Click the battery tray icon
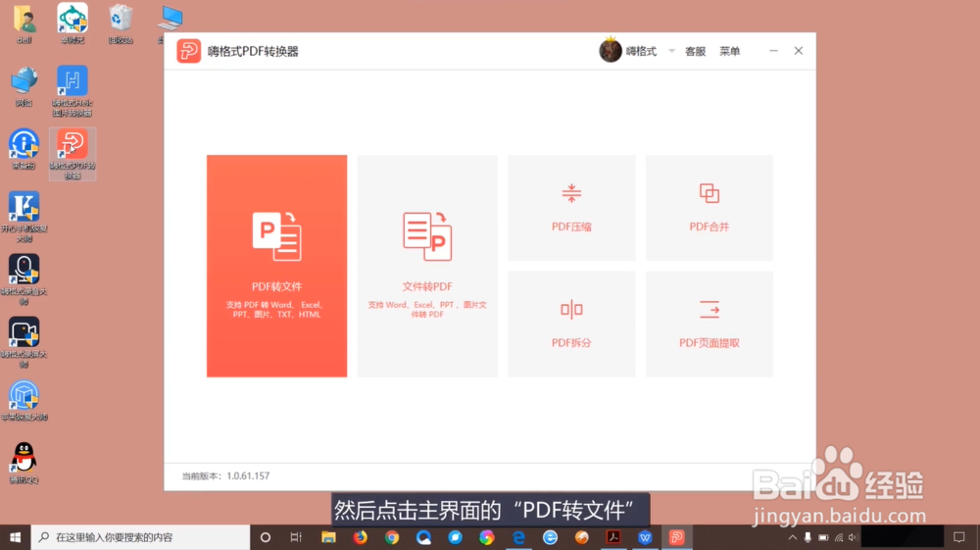Screen dimensions: 980x550 (x=823, y=537)
